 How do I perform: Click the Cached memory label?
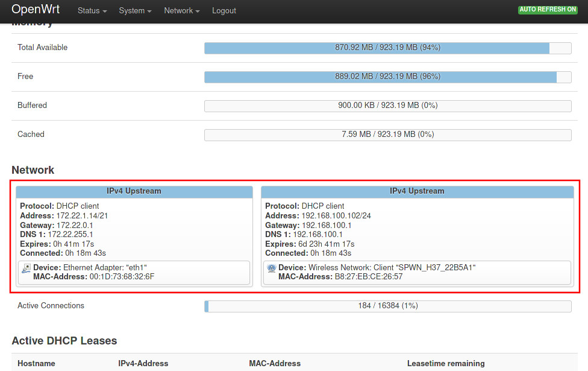[31, 134]
